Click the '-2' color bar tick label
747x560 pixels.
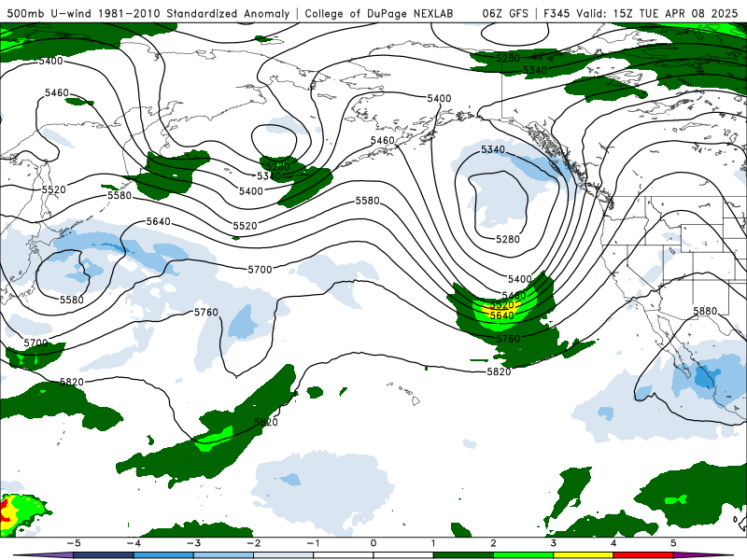point(253,543)
